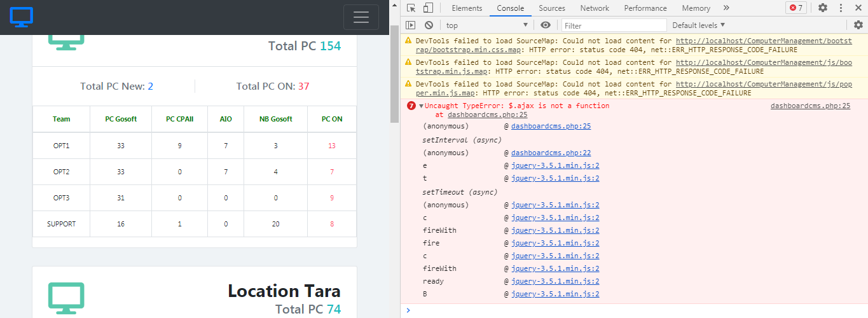Switch to the Elements tab
868x318 pixels.
click(x=467, y=8)
